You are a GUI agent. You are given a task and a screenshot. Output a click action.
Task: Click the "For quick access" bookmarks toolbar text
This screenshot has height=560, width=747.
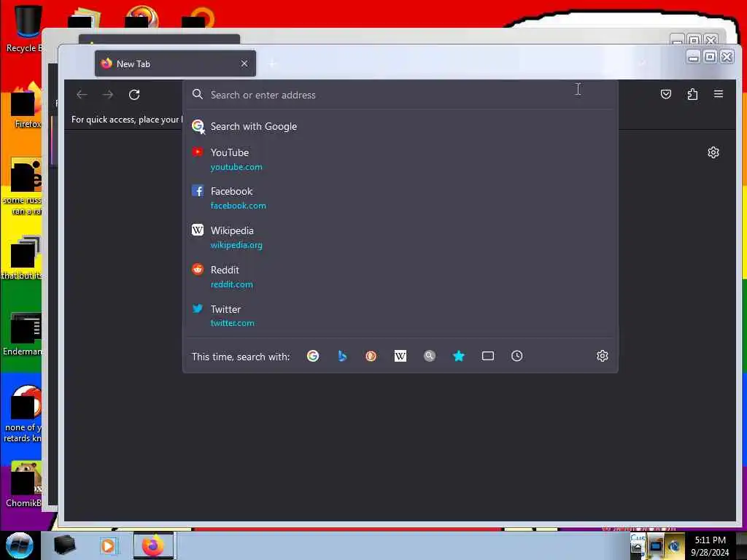click(126, 120)
